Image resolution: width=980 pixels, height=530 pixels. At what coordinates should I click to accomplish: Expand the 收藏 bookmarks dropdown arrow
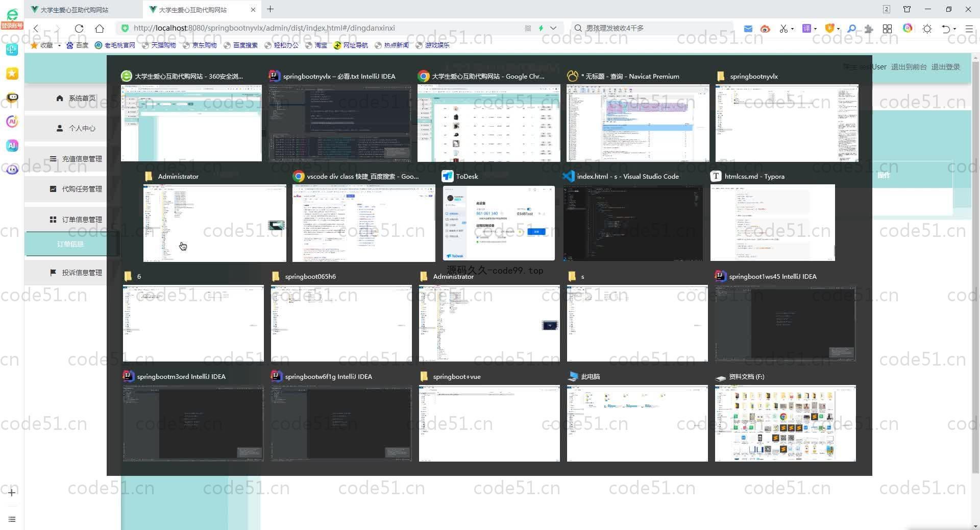tap(60, 45)
